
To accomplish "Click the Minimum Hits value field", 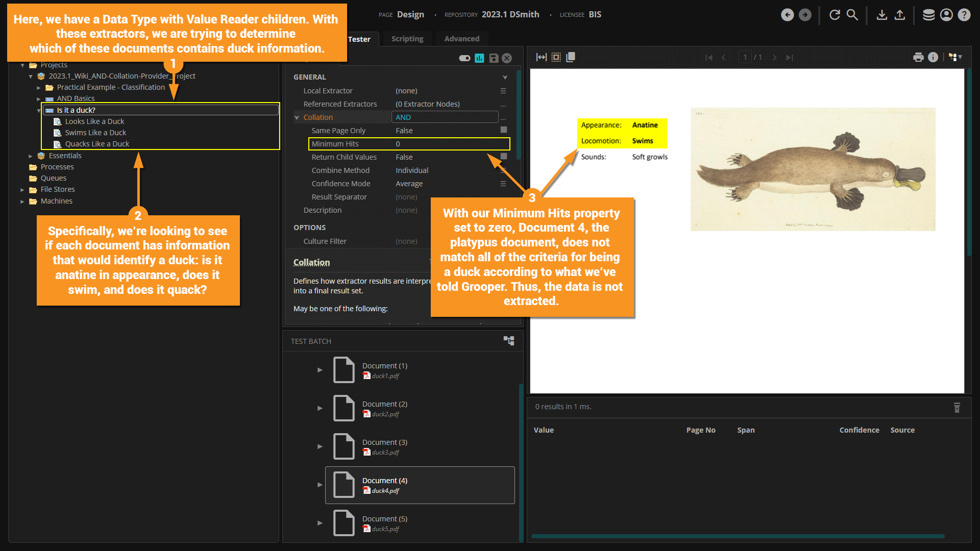I will tap(449, 144).
